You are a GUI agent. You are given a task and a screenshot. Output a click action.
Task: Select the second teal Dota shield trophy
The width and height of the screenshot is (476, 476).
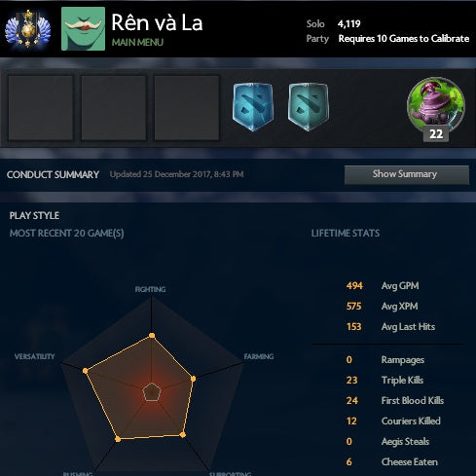(x=309, y=107)
